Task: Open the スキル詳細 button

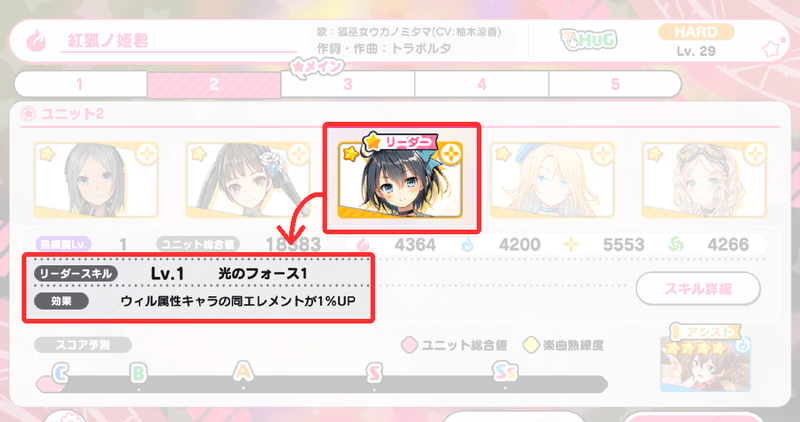Action: pos(698,289)
